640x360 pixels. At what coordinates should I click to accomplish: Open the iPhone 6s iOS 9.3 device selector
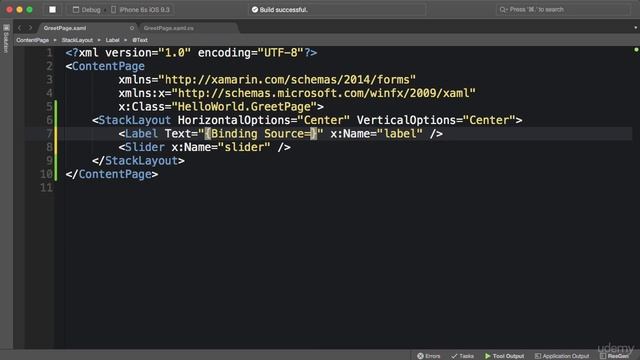pyautogui.click(x=140, y=10)
